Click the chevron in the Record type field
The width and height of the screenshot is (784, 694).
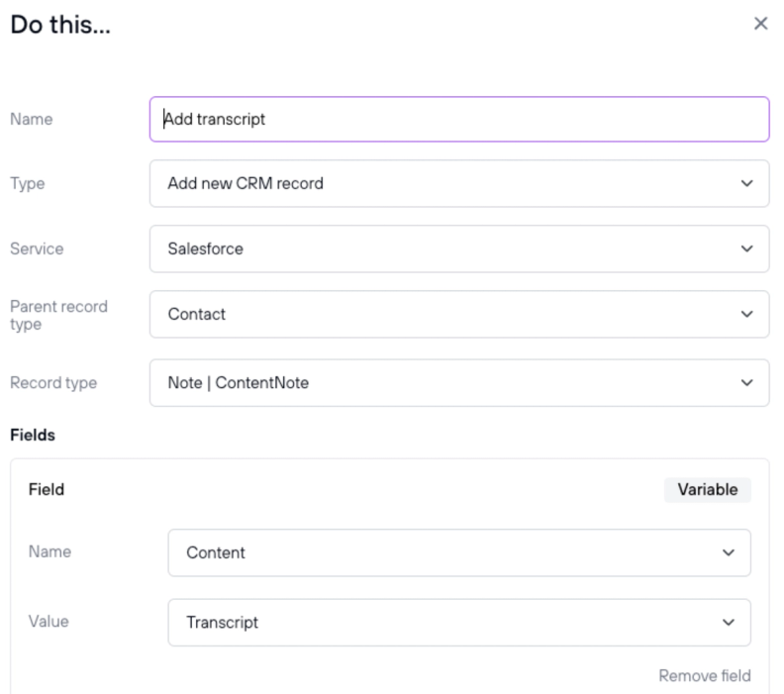tap(746, 383)
